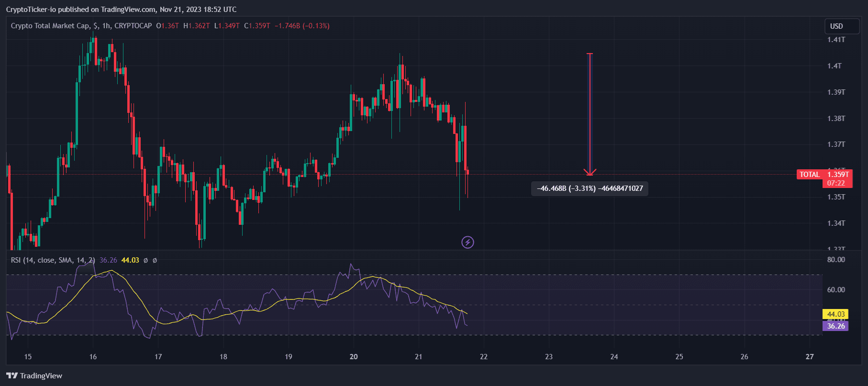Click the purple lightning bolt event icon
Screen dimensions: 868x386
[467, 243]
